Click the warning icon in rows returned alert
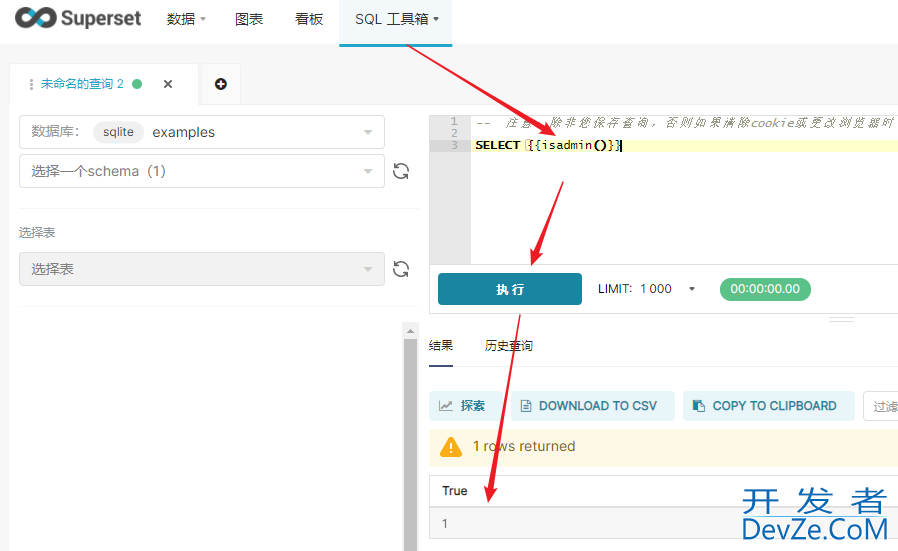898x551 pixels. pyautogui.click(x=451, y=447)
